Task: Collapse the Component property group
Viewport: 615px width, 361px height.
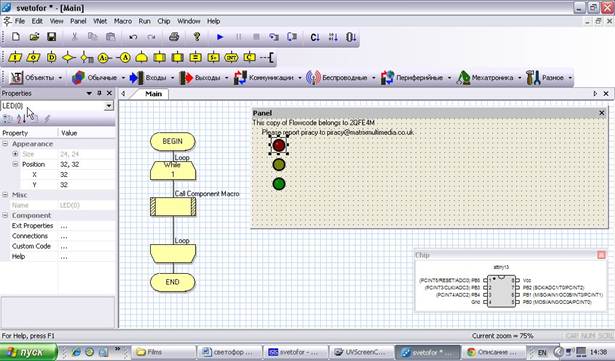Action: pos(5,215)
